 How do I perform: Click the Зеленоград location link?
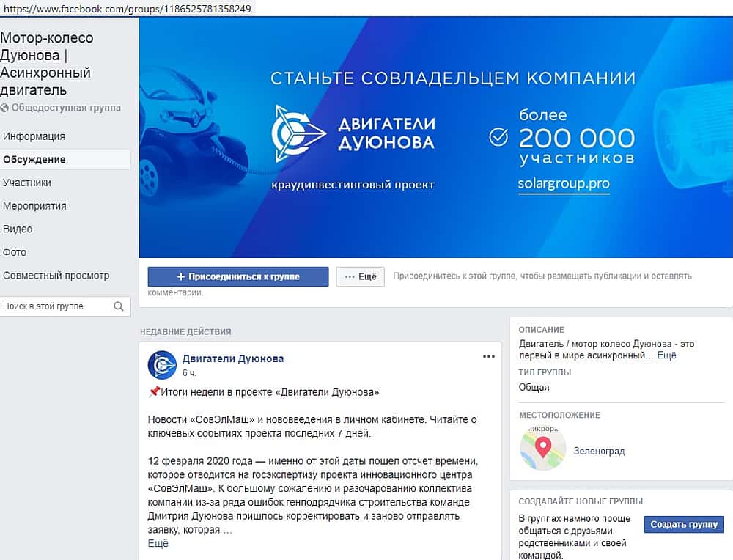point(599,452)
